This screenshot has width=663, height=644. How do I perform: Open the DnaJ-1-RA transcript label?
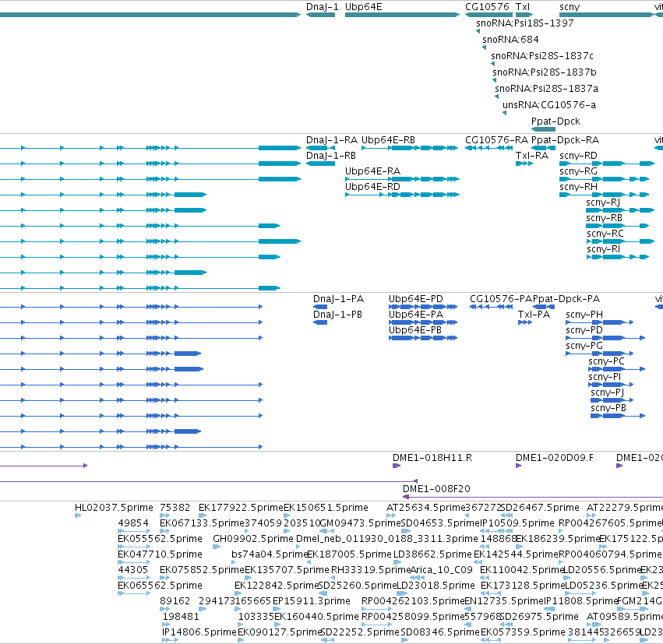pos(332,140)
